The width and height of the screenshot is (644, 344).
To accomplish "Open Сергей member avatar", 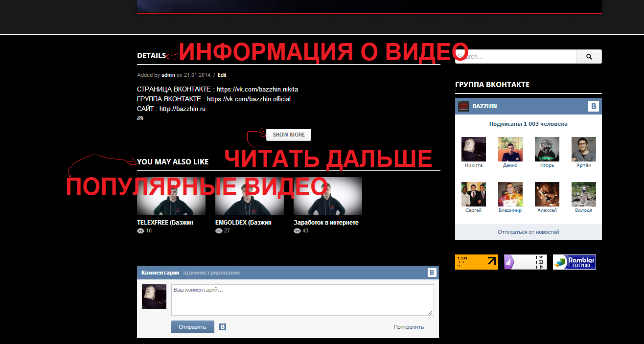I will pyautogui.click(x=474, y=194).
